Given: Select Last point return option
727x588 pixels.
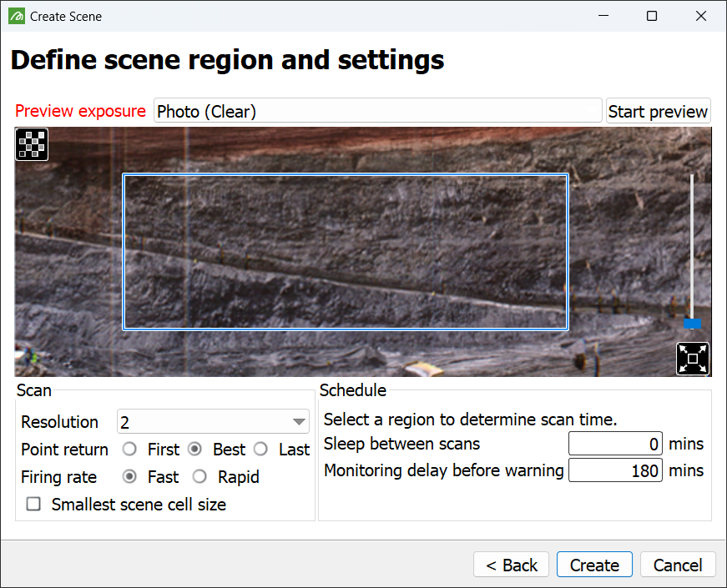Looking at the screenshot, I should (260, 449).
